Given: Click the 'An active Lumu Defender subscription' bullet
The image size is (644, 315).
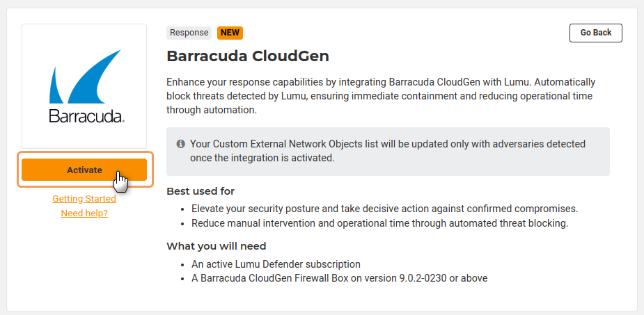Looking at the screenshot, I should click(x=276, y=264).
